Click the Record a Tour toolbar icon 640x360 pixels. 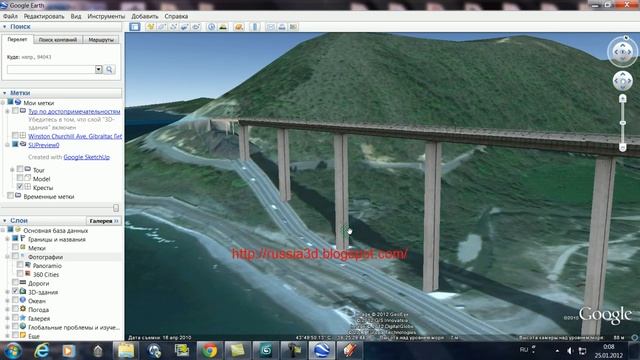196,27
